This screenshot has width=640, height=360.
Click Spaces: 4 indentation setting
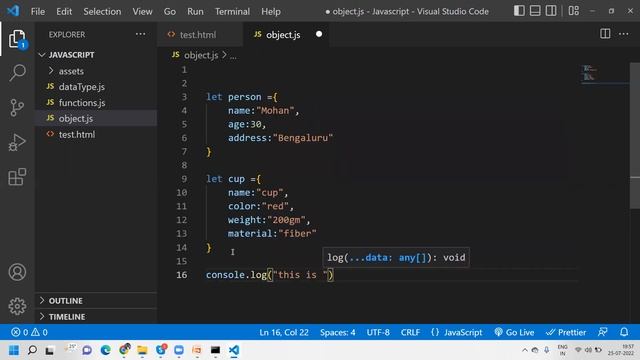click(338, 332)
